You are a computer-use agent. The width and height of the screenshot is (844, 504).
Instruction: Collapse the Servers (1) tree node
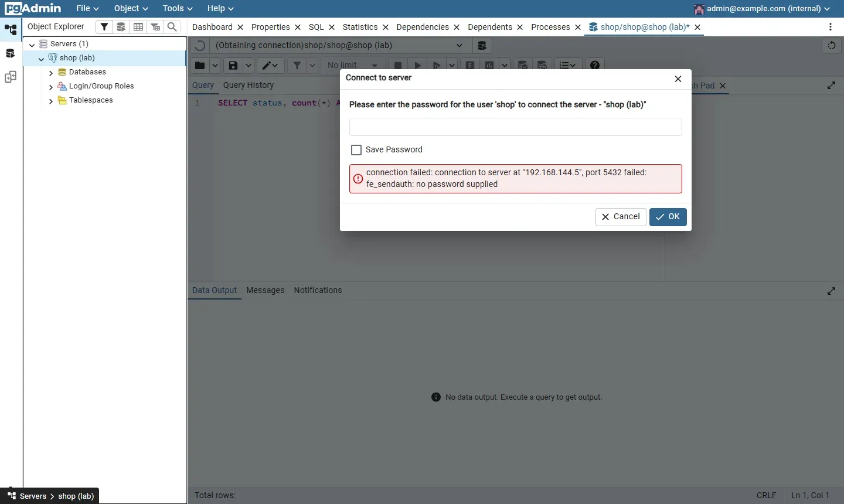pyautogui.click(x=32, y=45)
